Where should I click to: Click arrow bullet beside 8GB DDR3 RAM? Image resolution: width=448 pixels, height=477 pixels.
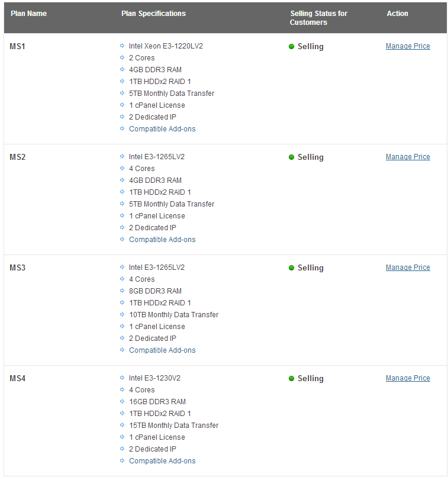click(122, 291)
